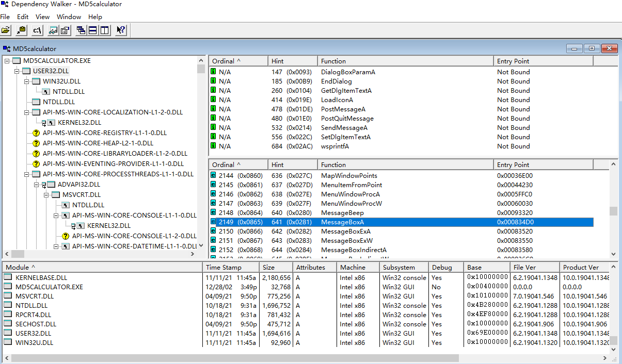The image size is (622, 364).
Task: Open the module Properties toolbar icon
Action: pos(65,30)
